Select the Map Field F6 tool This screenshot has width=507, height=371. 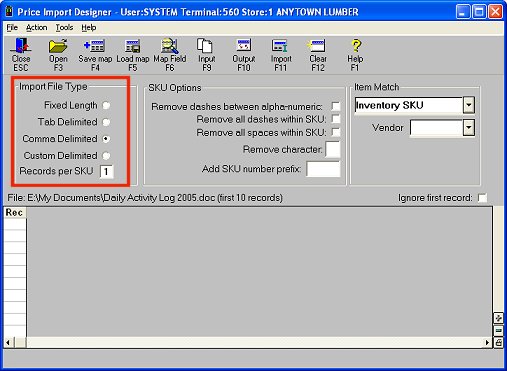[x=170, y=46]
